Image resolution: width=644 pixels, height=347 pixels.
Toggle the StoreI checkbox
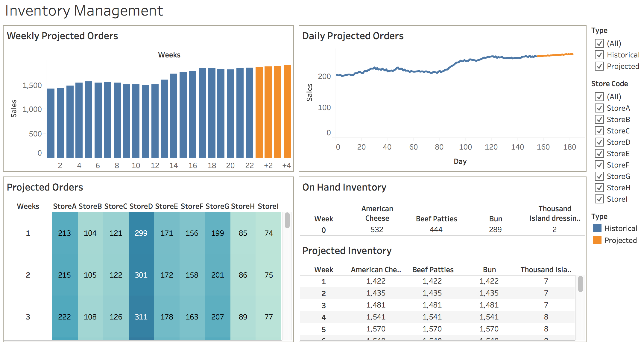[599, 199]
